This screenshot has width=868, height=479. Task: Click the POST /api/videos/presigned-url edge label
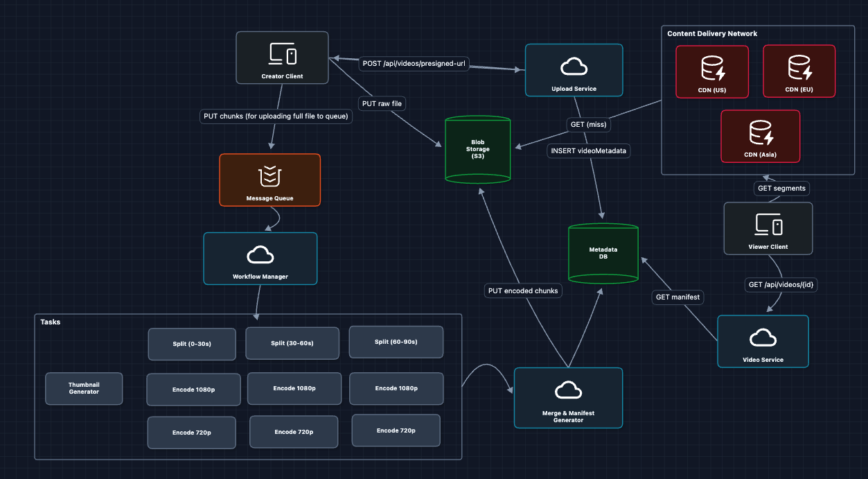click(415, 64)
